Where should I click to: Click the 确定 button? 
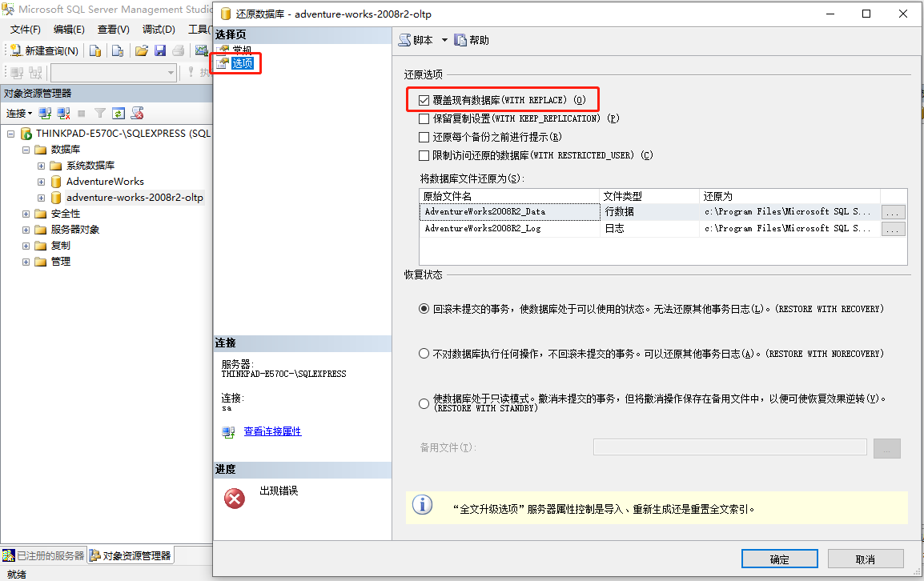(779, 559)
